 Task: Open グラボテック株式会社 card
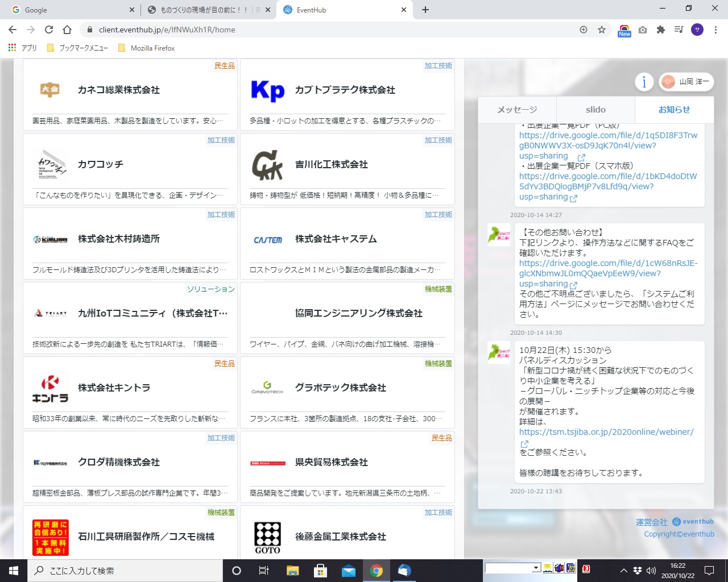coord(348,393)
